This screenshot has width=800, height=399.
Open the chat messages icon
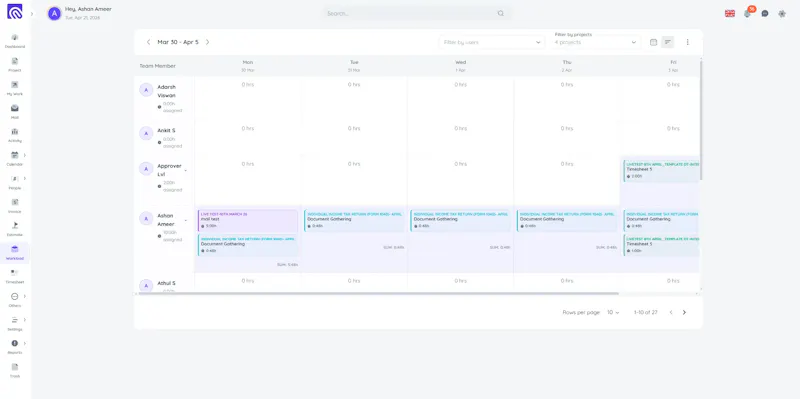click(x=765, y=14)
